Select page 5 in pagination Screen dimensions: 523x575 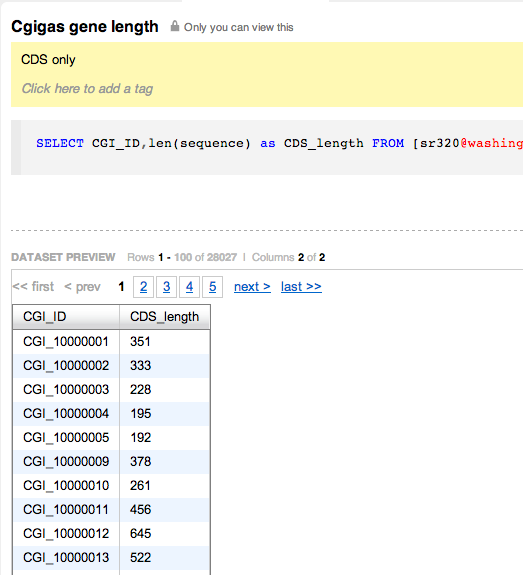[212, 287]
